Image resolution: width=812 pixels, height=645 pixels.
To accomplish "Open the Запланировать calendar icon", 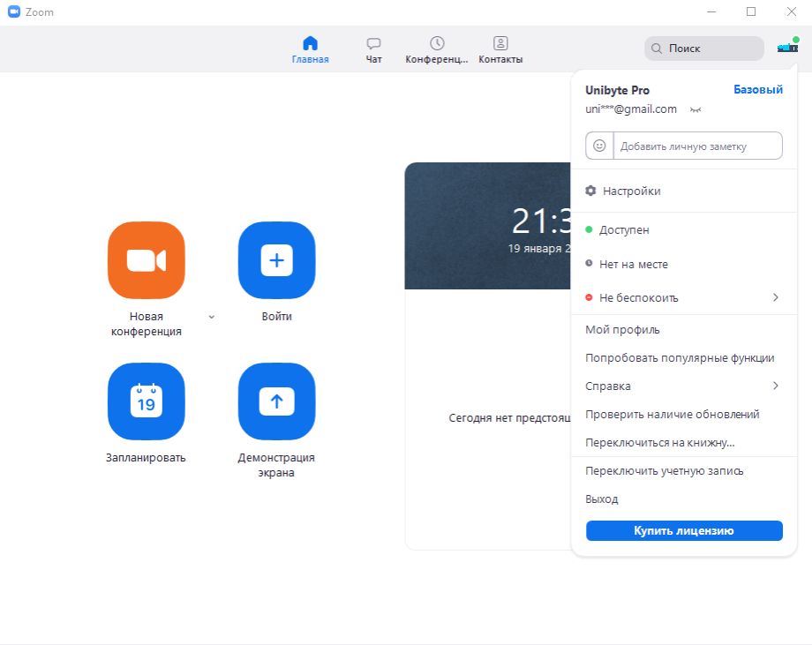I will point(146,401).
